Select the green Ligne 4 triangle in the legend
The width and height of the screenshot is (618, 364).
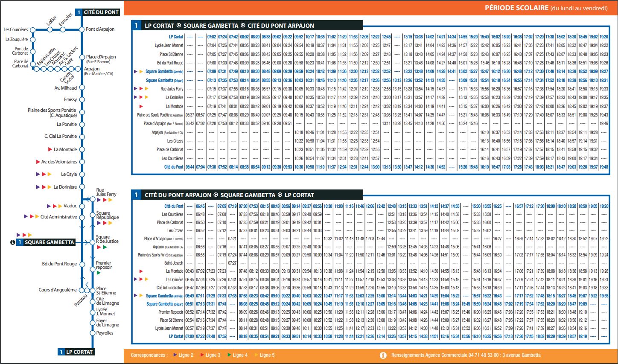[x=229, y=355]
